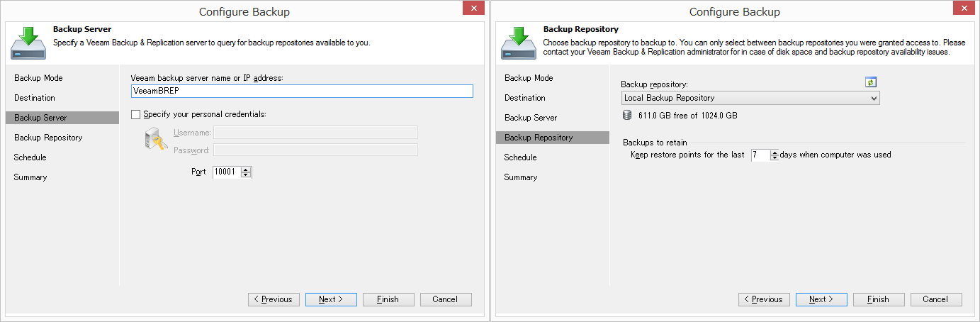Screen dimensions: 980x322
Task: Click the Veeam backup server name field
Action: pyautogui.click(x=302, y=91)
